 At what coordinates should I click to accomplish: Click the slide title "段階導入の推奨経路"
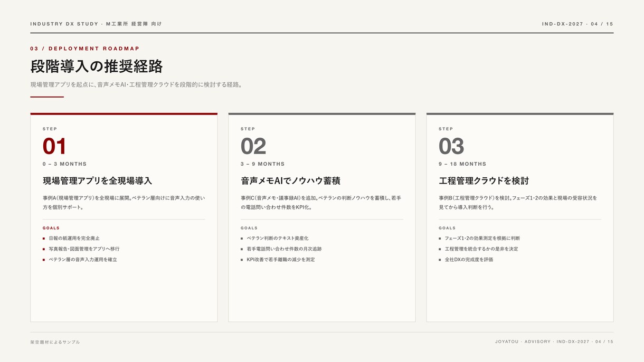coord(97,66)
